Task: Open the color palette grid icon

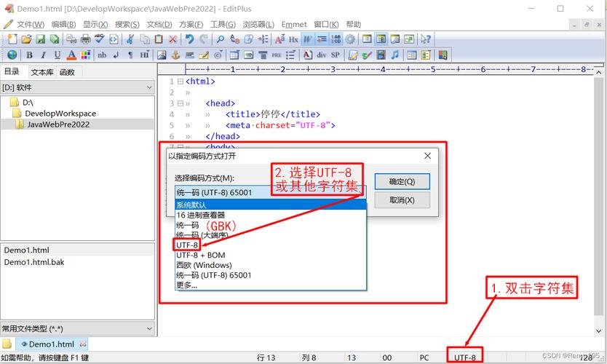Action: [85, 55]
